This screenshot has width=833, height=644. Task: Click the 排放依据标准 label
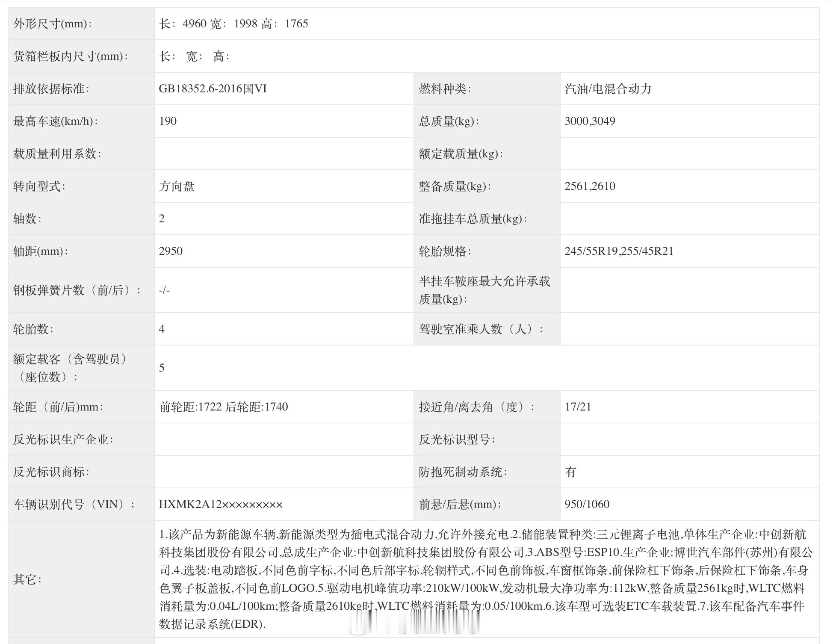(x=51, y=89)
